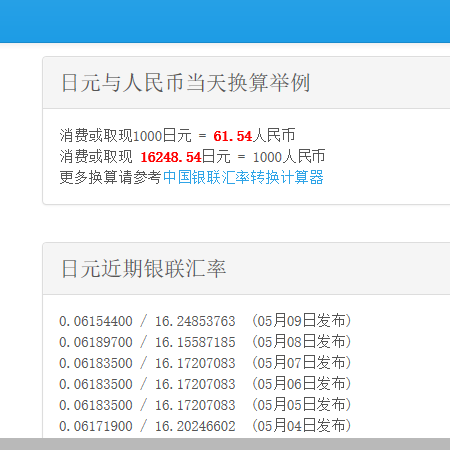Select 0.06183500 in the 05月07日 row
450x450 pixels.
pos(96,363)
